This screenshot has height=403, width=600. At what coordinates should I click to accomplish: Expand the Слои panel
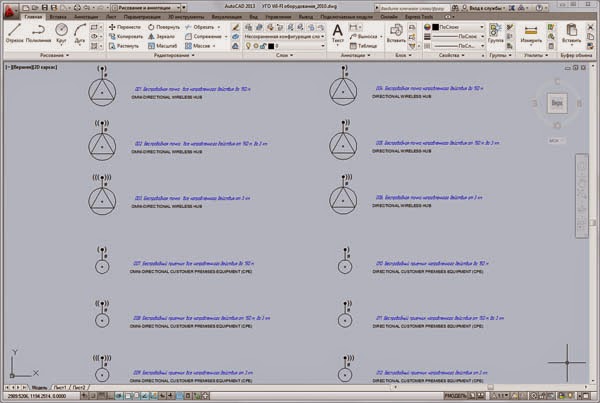tap(284, 55)
